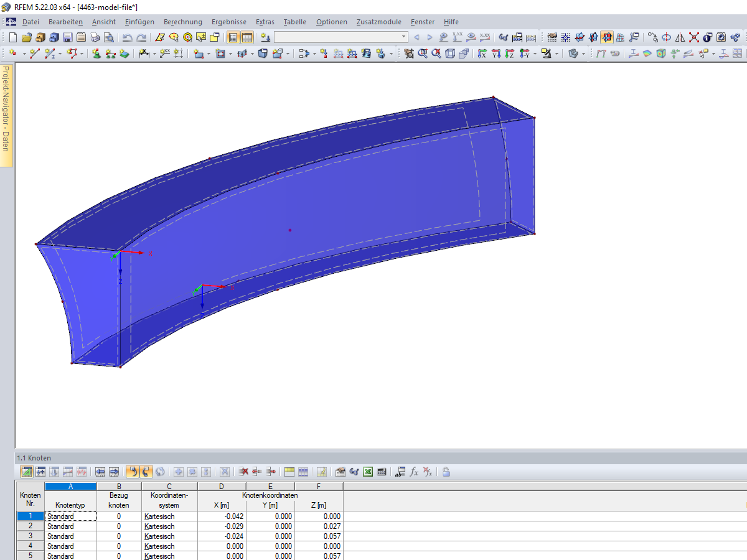Expand the new node tool dropdown arrow
Image resolution: width=747 pixels, height=560 pixels.
[24, 54]
